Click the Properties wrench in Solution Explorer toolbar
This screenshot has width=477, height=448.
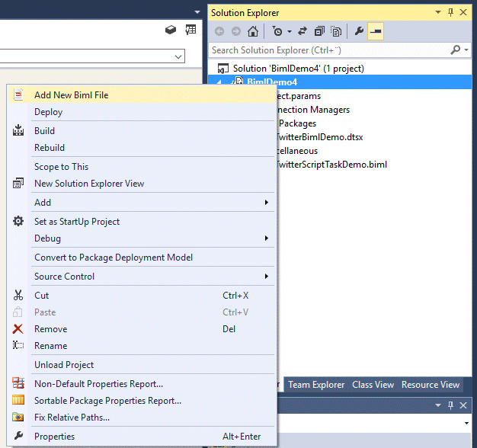359,31
